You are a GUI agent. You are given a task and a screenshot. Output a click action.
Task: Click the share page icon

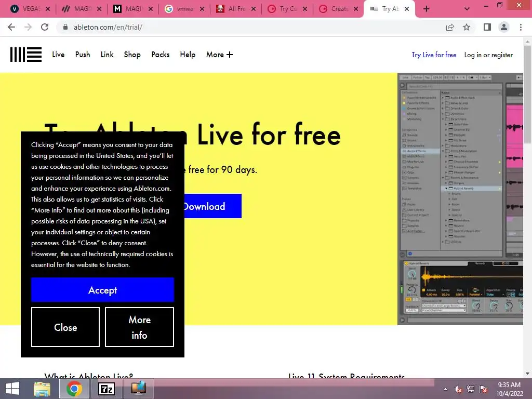point(450,27)
